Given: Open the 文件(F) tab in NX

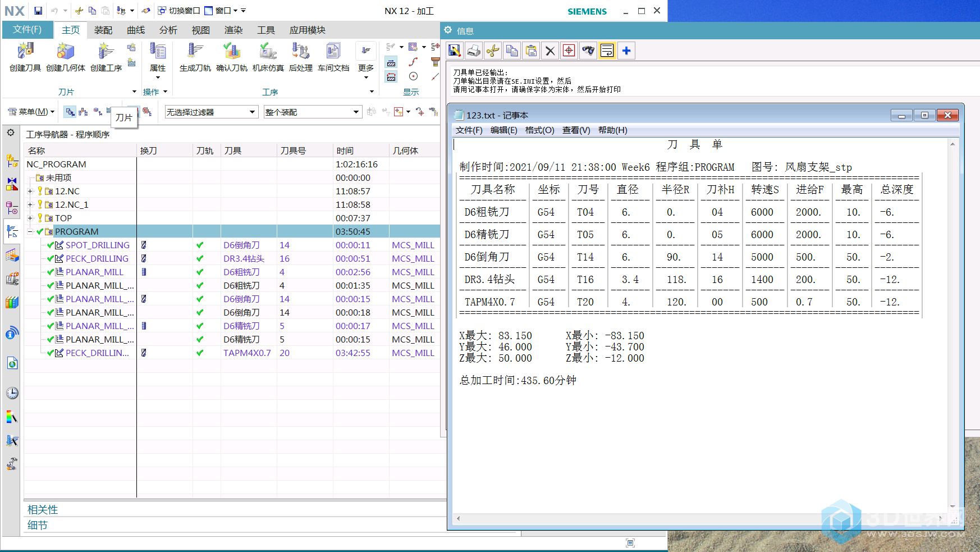Looking at the screenshot, I should (x=28, y=30).
